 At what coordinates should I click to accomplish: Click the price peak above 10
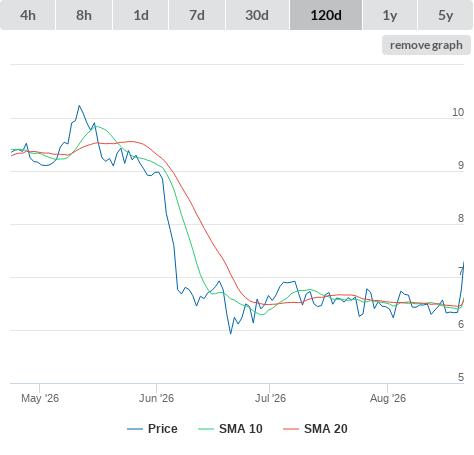pos(79,106)
